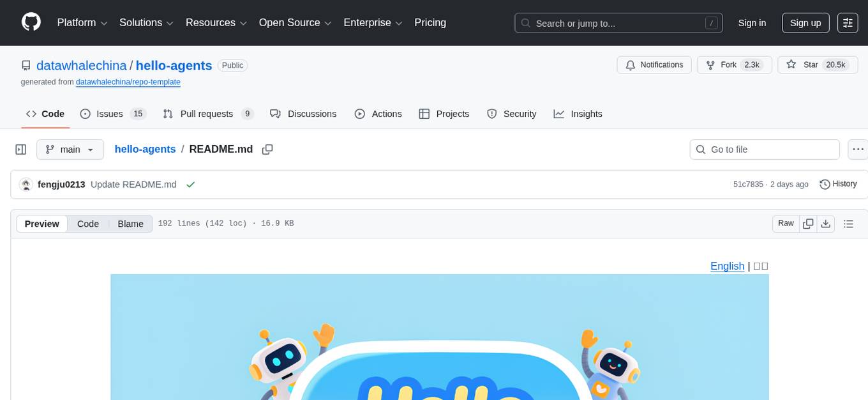Switch to Blame view
This screenshot has height=400, width=868.
point(130,224)
